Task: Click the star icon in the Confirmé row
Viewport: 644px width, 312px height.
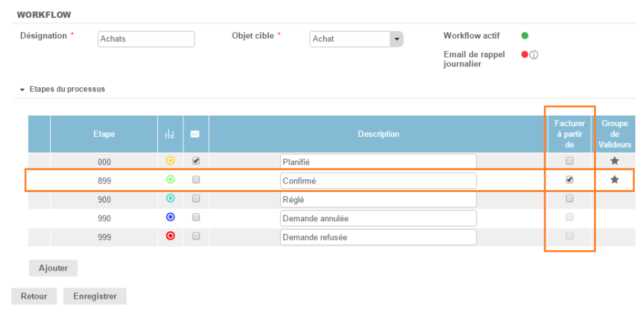Action: pyautogui.click(x=615, y=180)
